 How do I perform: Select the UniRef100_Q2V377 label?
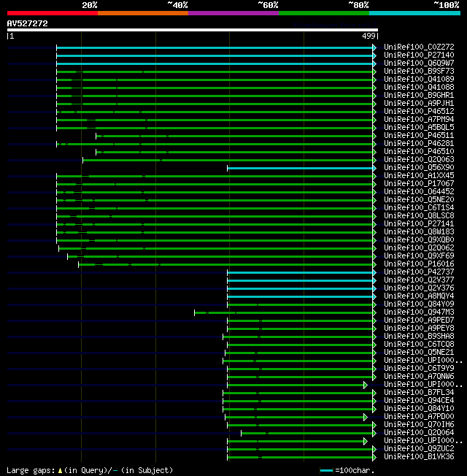pos(419,280)
